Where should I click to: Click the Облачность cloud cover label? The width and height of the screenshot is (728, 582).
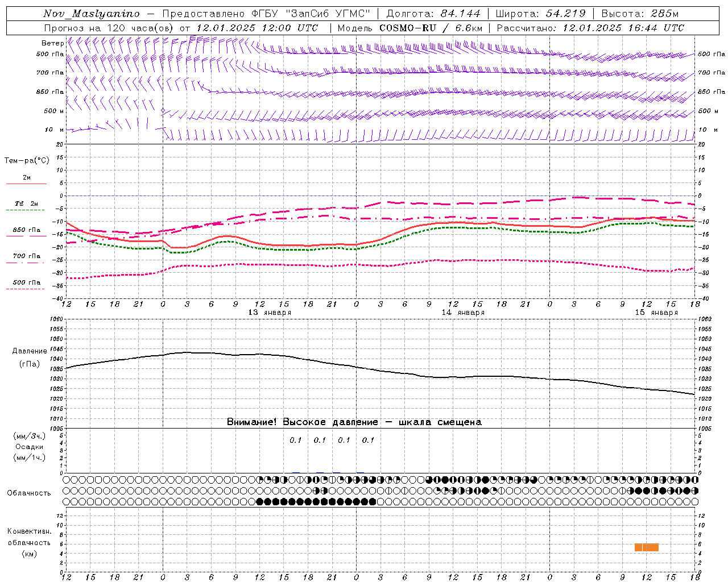pyautogui.click(x=29, y=493)
